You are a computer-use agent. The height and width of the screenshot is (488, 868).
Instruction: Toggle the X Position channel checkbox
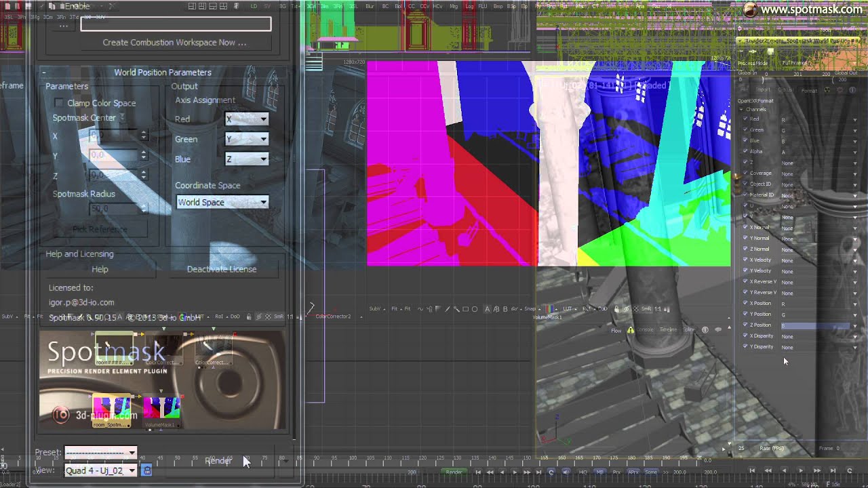[x=745, y=304]
